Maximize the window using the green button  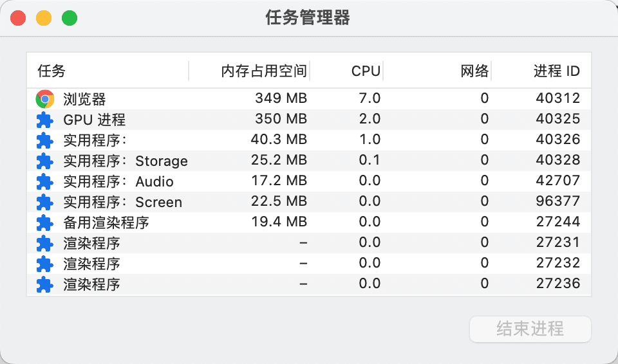[70, 18]
